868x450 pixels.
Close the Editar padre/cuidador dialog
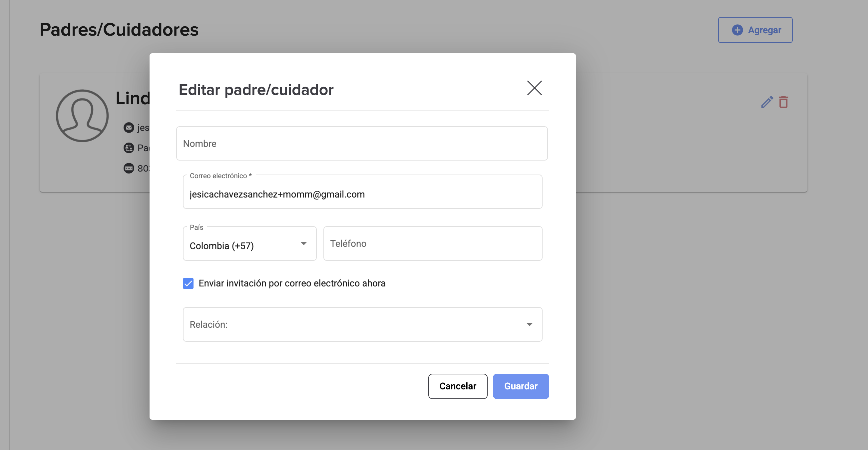click(534, 88)
